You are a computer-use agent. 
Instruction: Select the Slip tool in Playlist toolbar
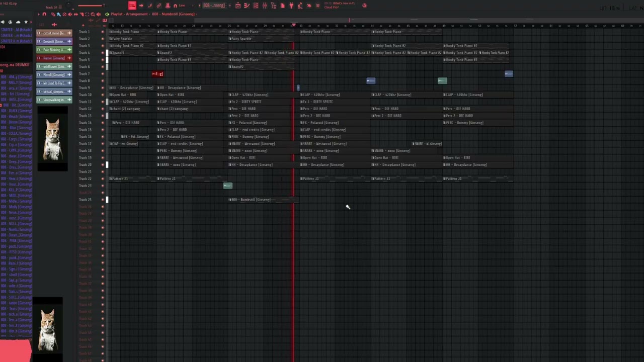click(x=76, y=14)
